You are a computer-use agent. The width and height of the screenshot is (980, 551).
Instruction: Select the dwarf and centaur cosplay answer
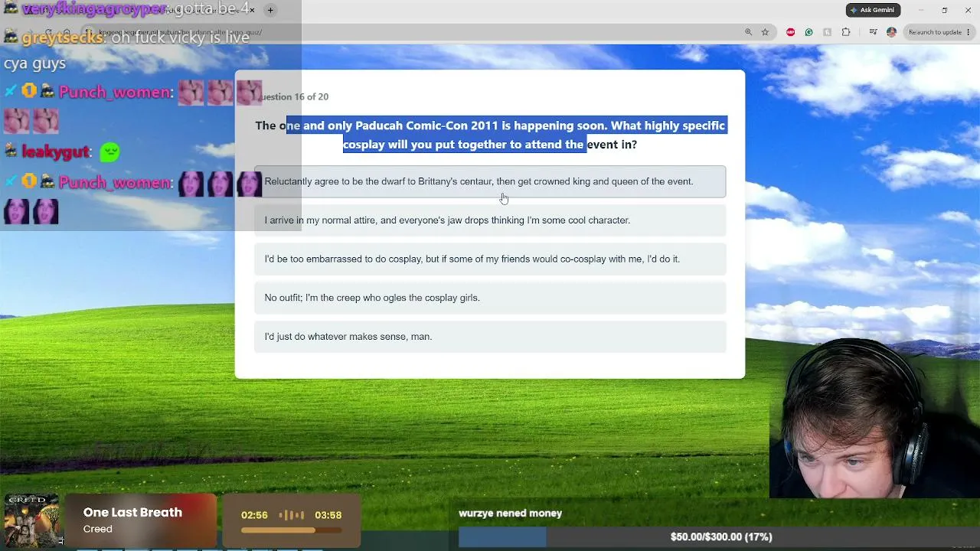pyautogui.click(x=490, y=181)
